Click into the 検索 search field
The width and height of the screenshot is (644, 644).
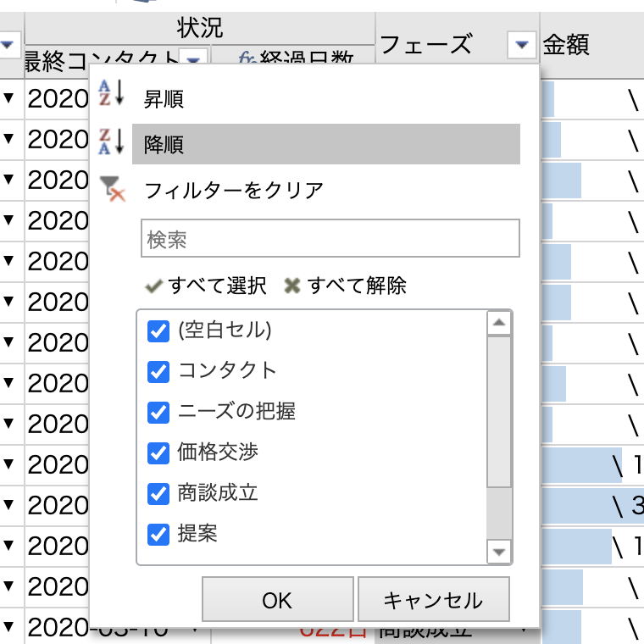[330, 240]
